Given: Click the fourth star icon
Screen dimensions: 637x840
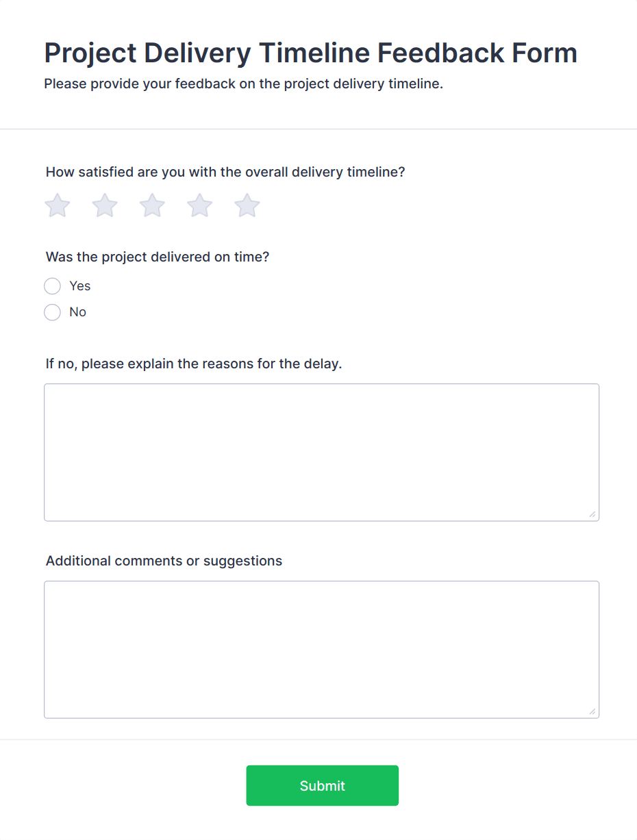Looking at the screenshot, I should (x=199, y=205).
